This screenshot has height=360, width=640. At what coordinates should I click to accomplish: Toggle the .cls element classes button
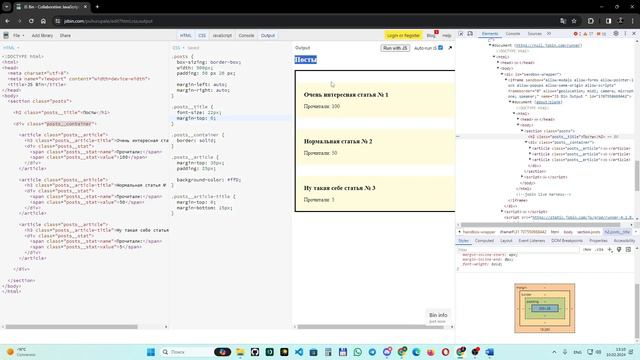pyautogui.click(x=599, y=249)
